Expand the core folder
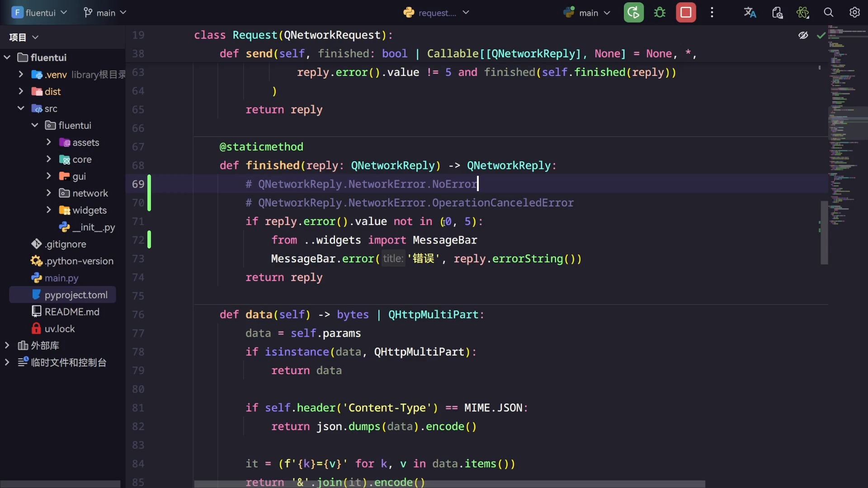868x488 pixels. [x=49, y=159]
